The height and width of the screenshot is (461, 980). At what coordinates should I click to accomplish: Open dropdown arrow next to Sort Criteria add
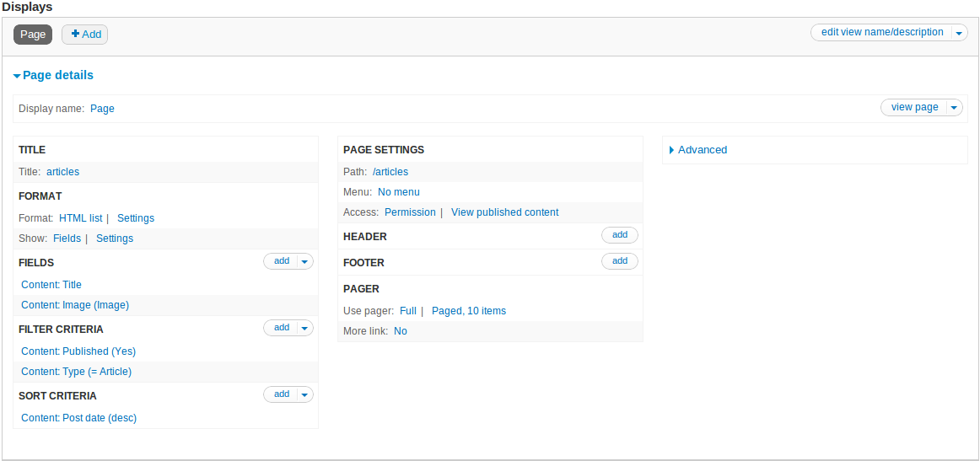[305, 394]
